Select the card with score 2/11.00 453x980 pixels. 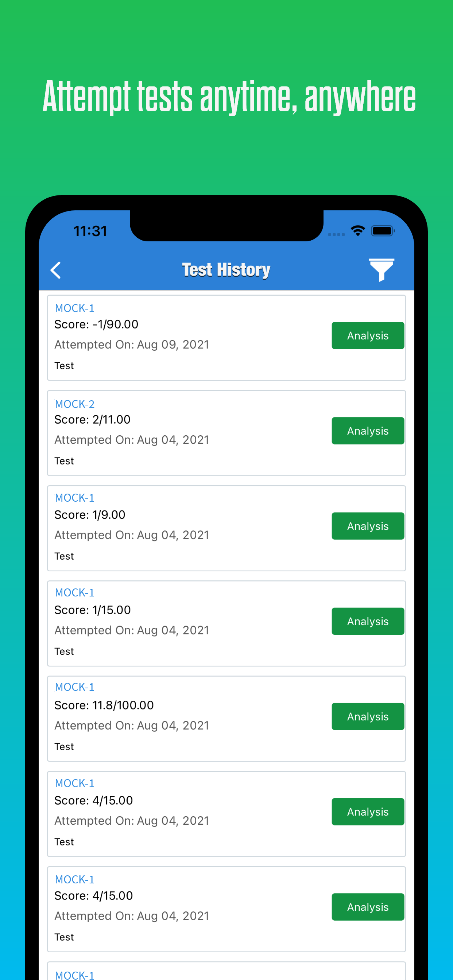click(x=226, y=433)
